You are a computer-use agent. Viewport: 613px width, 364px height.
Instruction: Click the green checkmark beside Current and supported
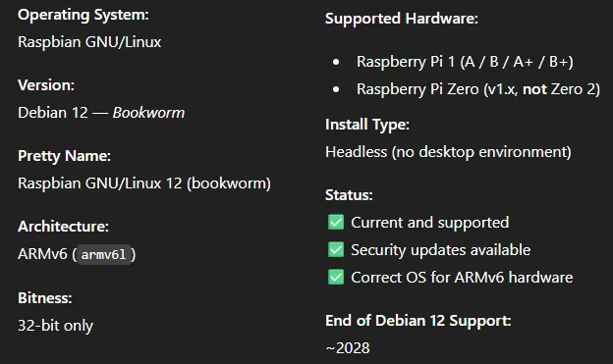point(336,223)
